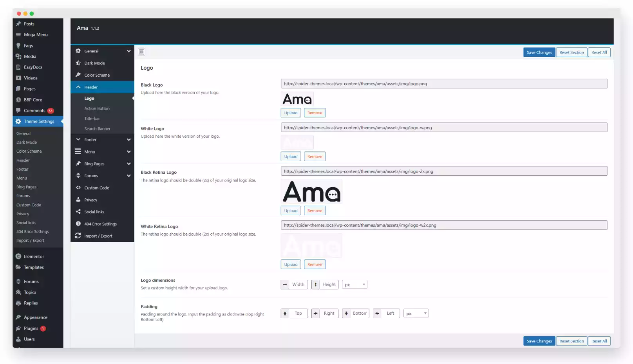633x364 pixels.
Task: Click the Elementor icon in WordPress sidebar
Action: [x=18, y=256]
